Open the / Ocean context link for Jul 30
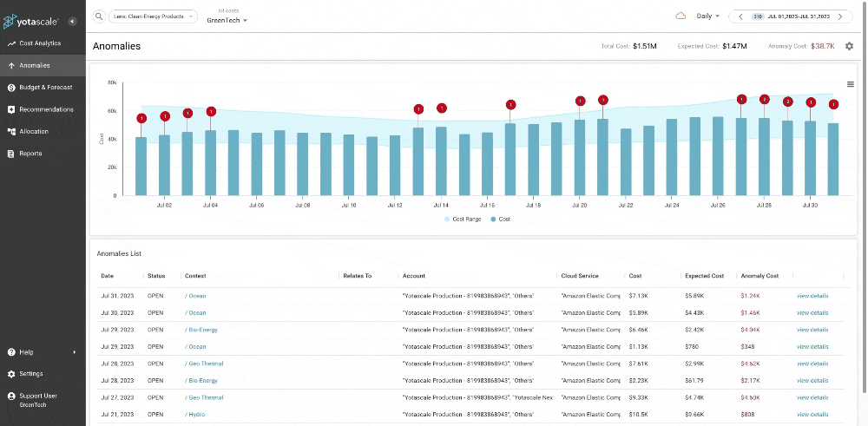This screenshot has width=868, height=426. pos(195,313)
